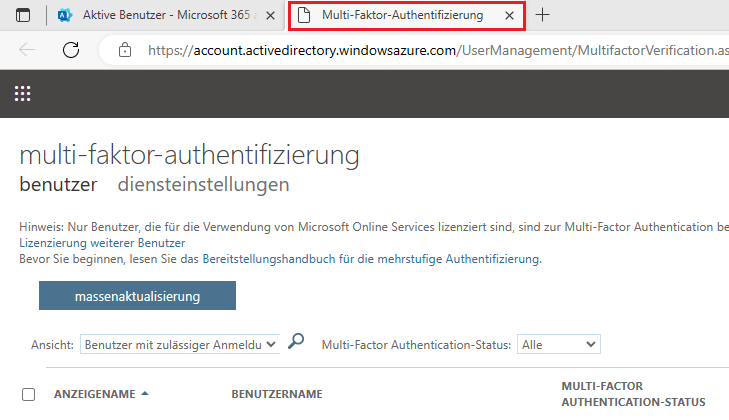
Task: Open the Microsoft 365 app launcher waffle
Action: click(22, 94)
